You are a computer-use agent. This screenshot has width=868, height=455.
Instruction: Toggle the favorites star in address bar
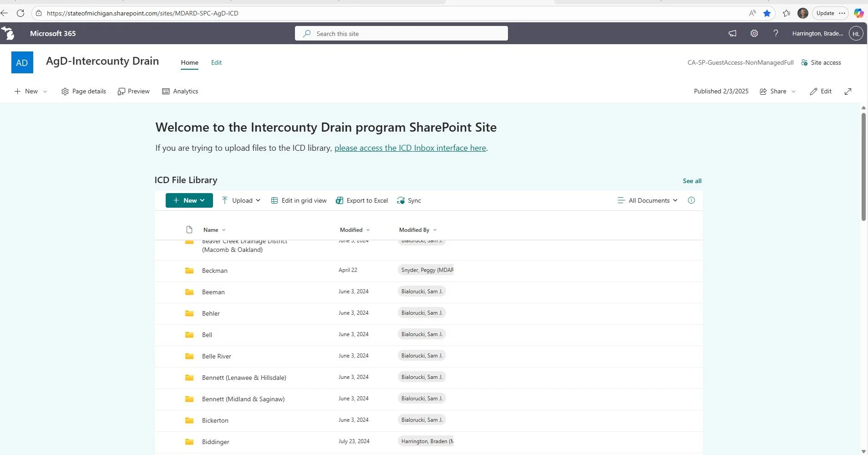point(767,13)
